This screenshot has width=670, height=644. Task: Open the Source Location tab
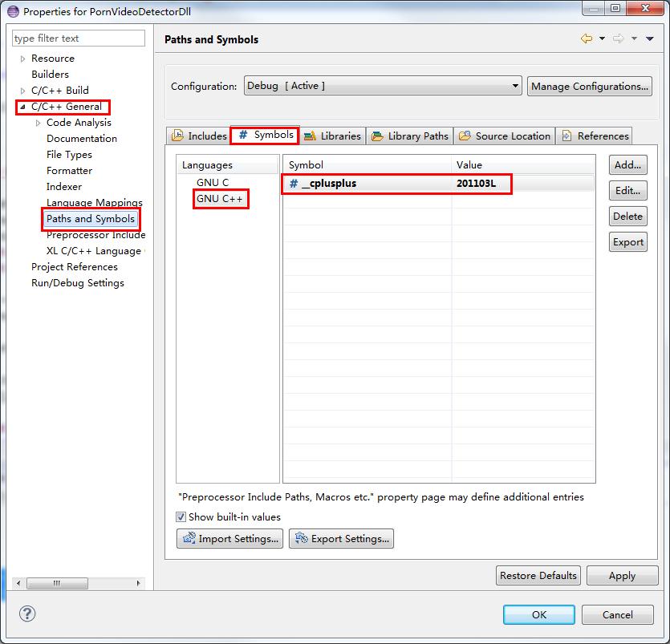click(504, 136)
